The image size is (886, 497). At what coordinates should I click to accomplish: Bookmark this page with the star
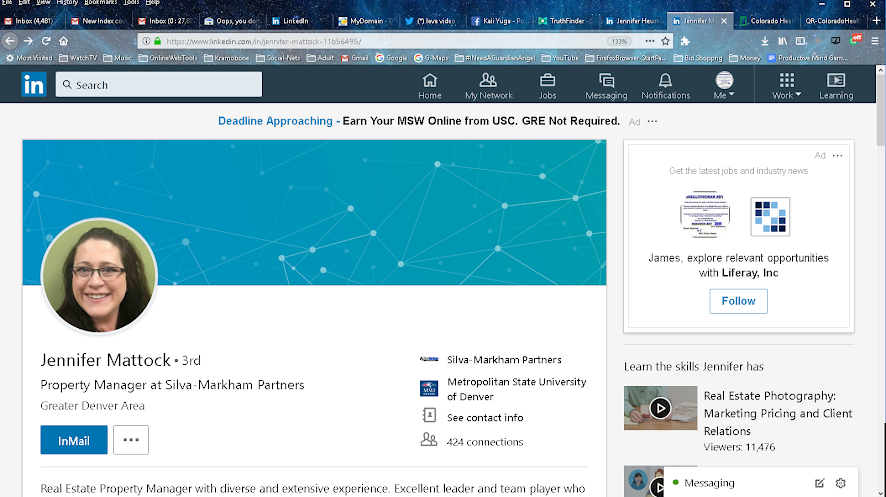[666, 41]
